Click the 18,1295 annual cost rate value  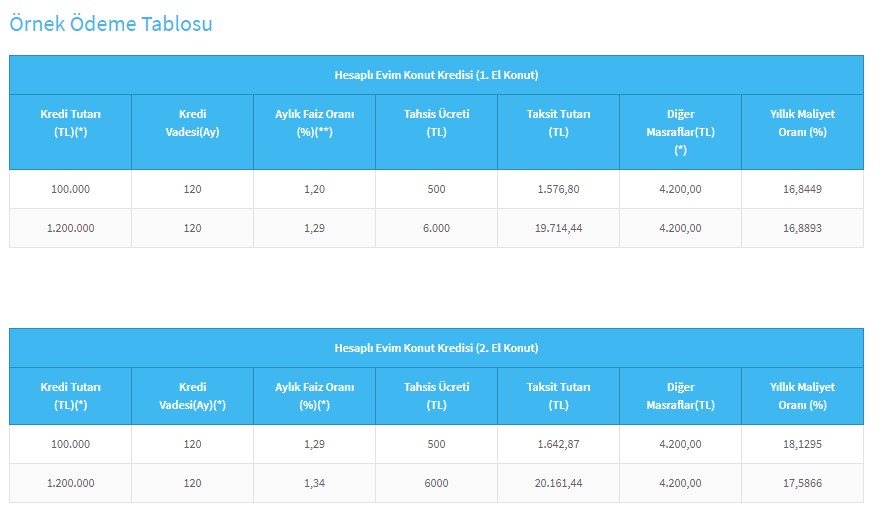coord(802,444)
